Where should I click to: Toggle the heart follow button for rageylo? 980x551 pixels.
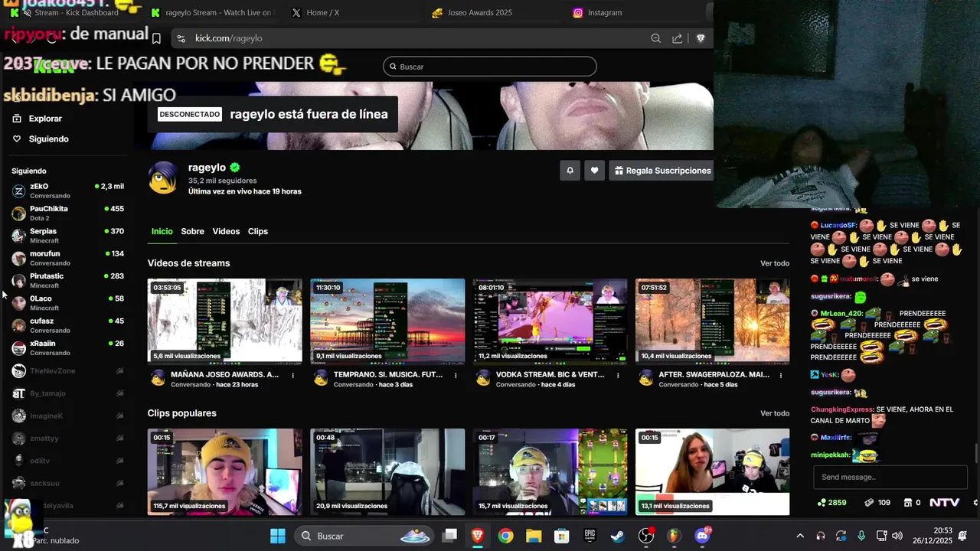(594, 171)
